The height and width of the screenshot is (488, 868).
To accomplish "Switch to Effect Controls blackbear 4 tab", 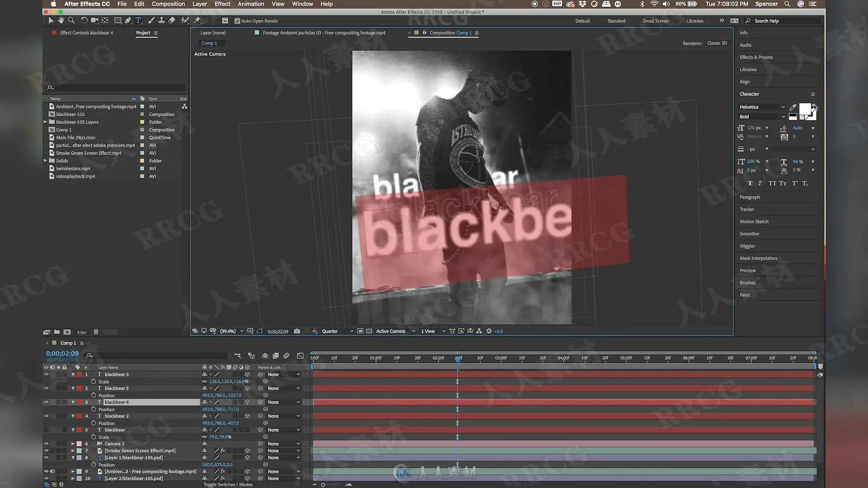I will coord(86,33).
